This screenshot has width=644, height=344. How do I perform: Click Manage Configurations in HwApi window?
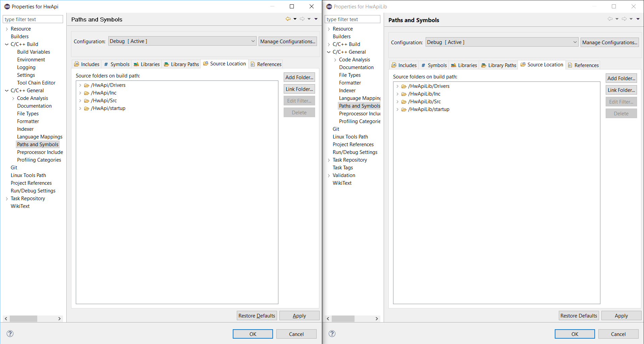tap(288, 41)
